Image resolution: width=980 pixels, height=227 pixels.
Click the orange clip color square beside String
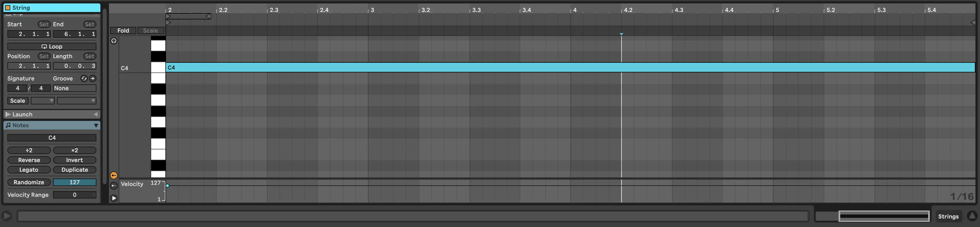click(x=8, y=8)
